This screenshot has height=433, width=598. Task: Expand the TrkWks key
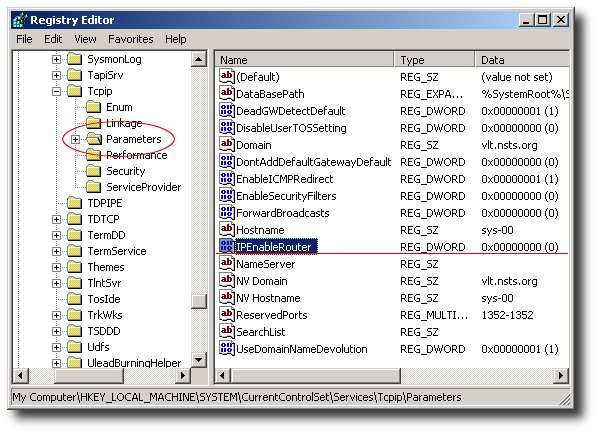tap(56, 315)
